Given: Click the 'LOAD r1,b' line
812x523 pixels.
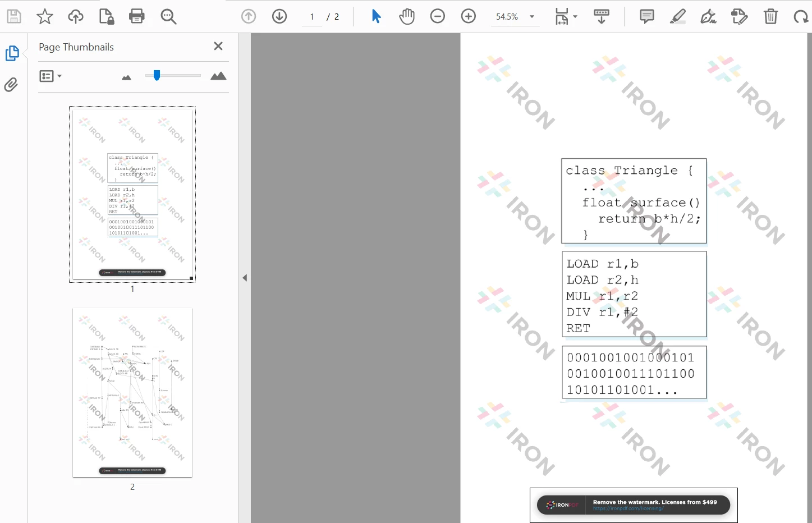Looking at the screenshot, I should 602,264.
